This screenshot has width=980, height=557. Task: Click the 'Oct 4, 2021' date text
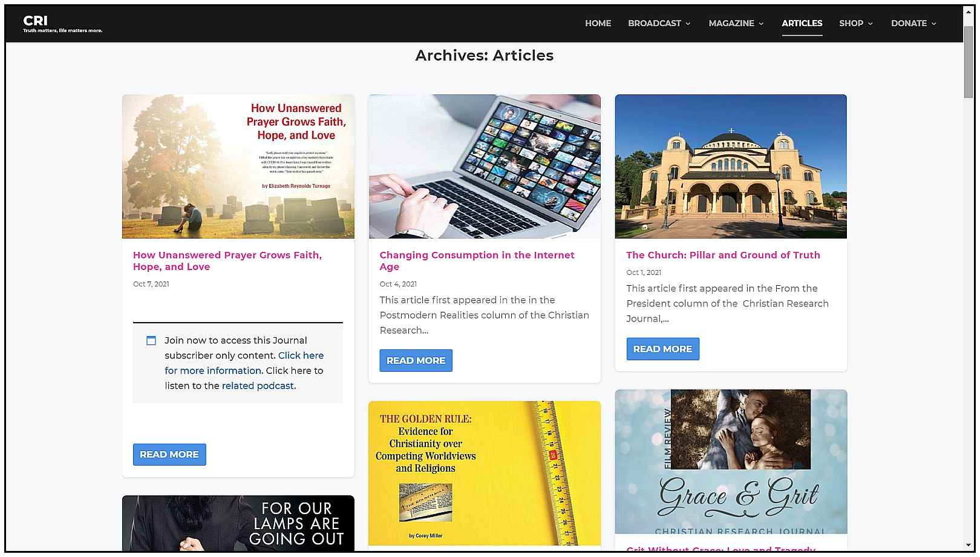pyautogui.click(x=398, y=284)
